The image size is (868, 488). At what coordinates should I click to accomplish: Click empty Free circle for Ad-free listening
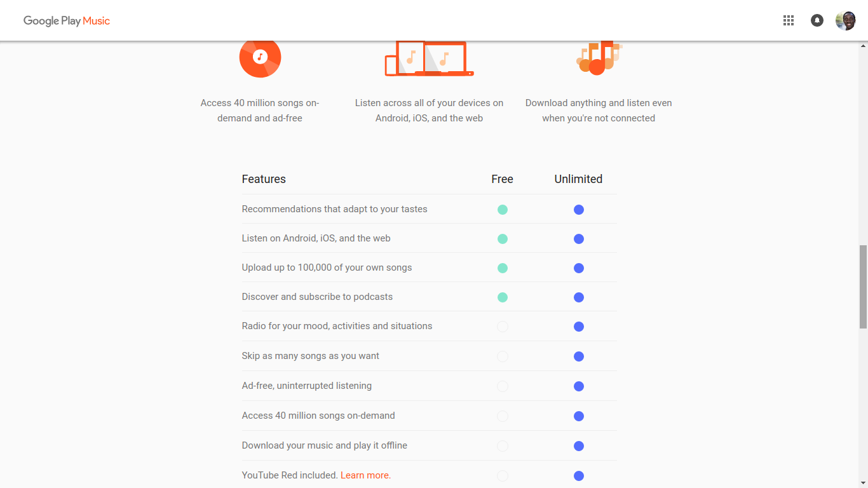click(503, 386)
